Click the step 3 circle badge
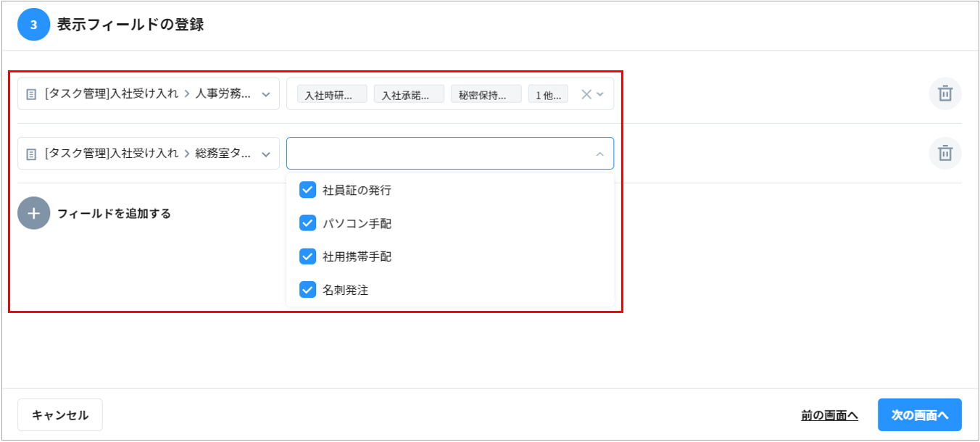Image resolution: width=980 pixels, height=442 pixels. [33, 25]
